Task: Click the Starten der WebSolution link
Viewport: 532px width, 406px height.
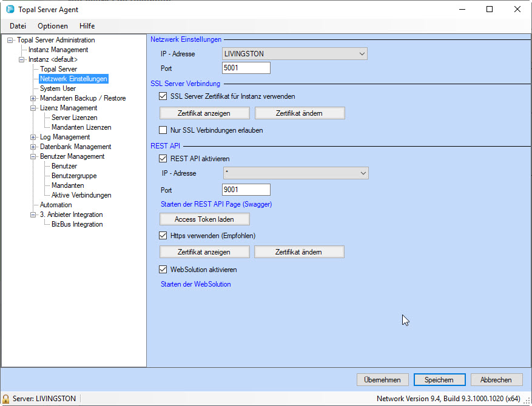Action: pyautogui.click(x=195, y=284)
